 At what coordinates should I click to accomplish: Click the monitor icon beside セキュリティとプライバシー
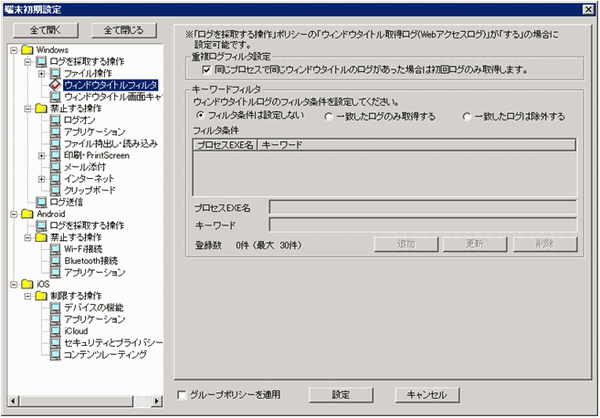55,343
